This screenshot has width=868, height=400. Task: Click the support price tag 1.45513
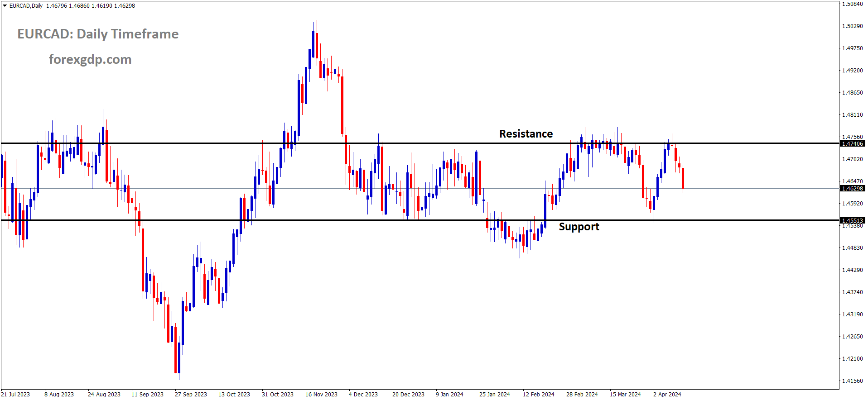pos(852,220)
